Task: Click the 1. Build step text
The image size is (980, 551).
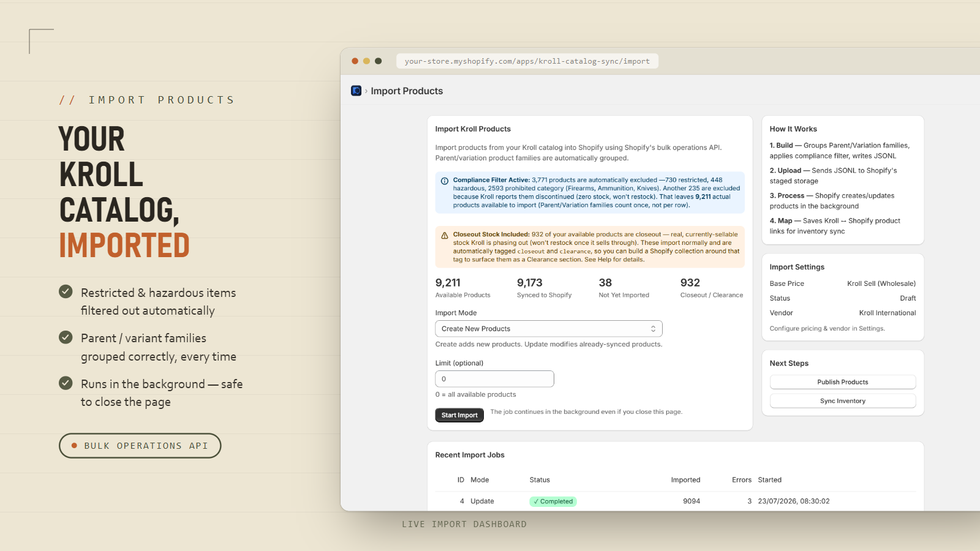Action: [840, 151]
